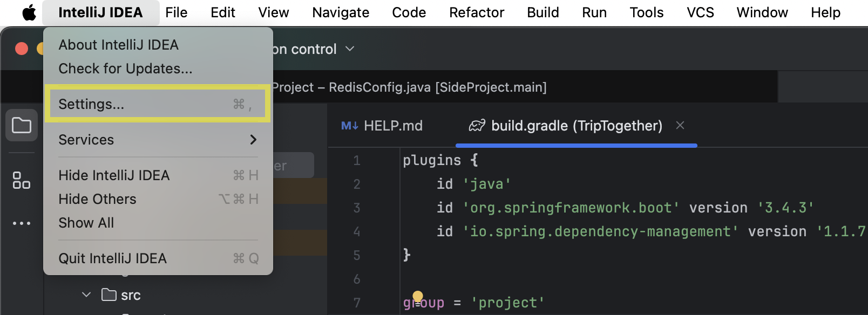Click the Gradle elephant icon on build.gradle tab
This screenshot has width=868, height=315.
tap(477, 126)
